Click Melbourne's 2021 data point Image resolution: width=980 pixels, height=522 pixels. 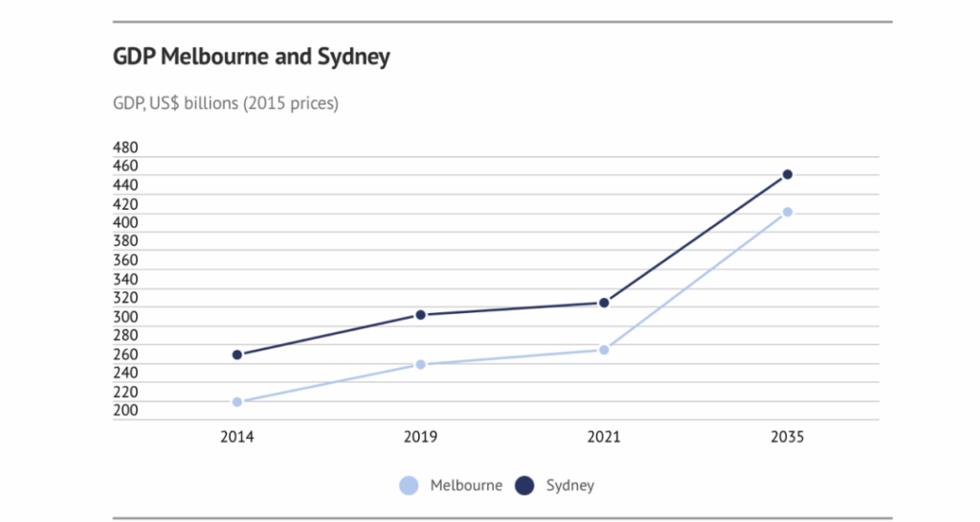pos(604,350)
